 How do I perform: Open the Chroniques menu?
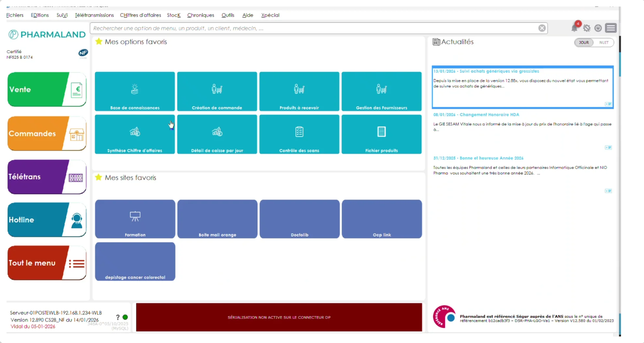201,15
